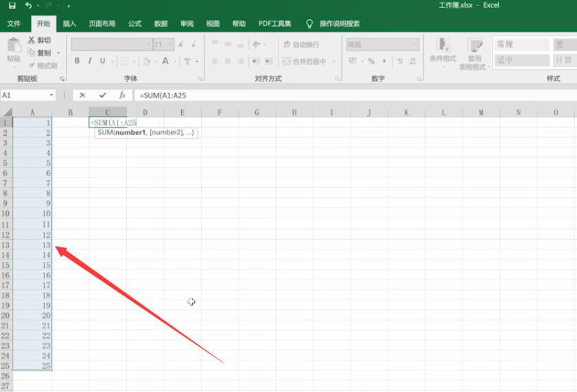Open the 套用表格格式 format as table menu
577x392 pixels.
(475, 53)
